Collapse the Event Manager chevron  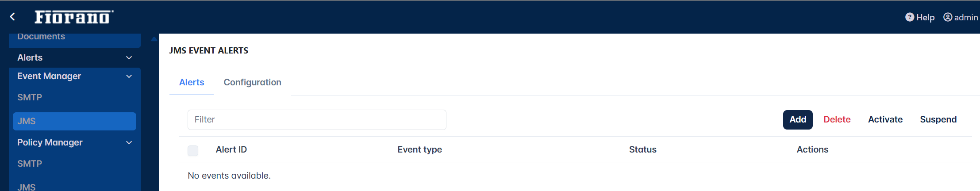[129, 76]
